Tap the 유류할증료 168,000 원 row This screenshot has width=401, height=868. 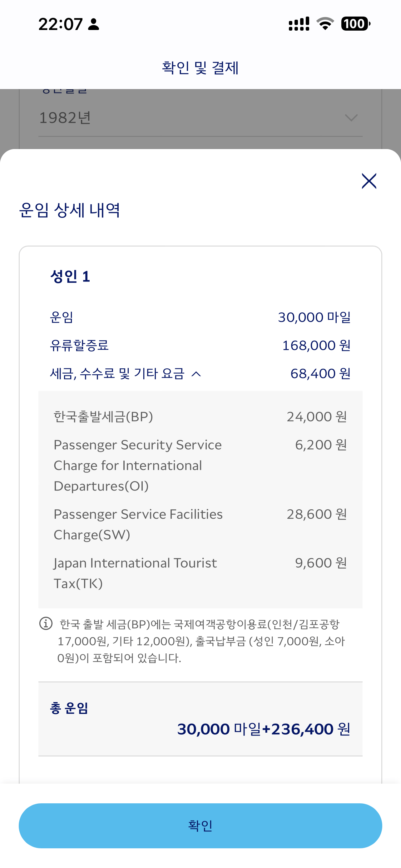[200, 345]
